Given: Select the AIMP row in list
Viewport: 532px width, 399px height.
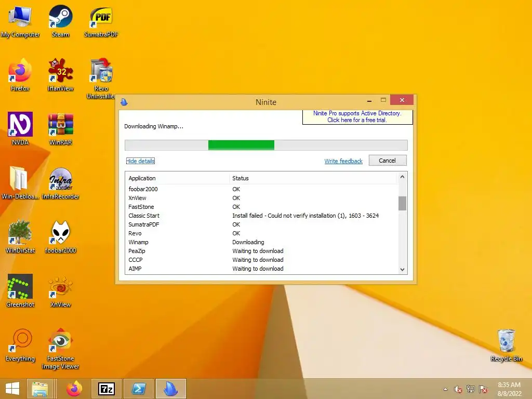Looking at the screenshot, I should [261, 269].
